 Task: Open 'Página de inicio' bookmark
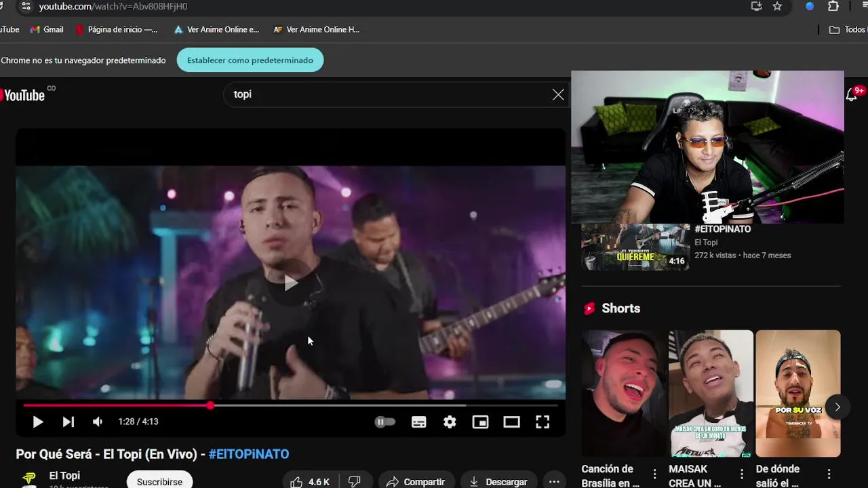point(117,30)
